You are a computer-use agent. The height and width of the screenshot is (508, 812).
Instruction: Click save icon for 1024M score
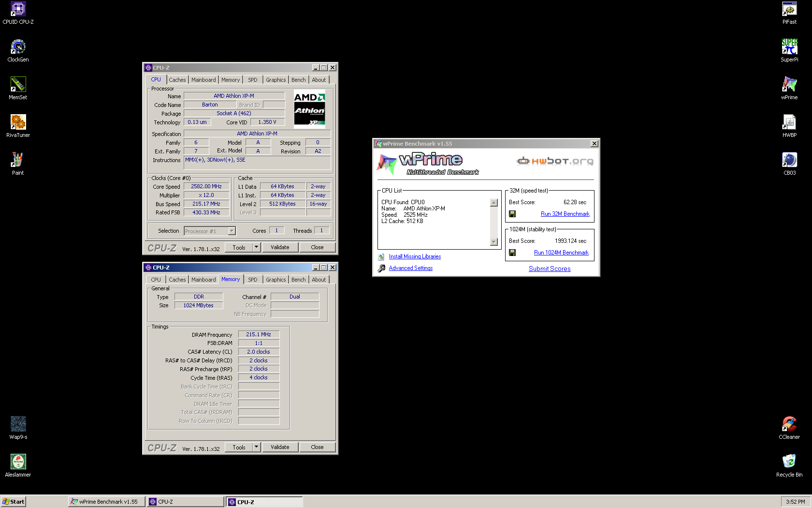tap(512, 253)
